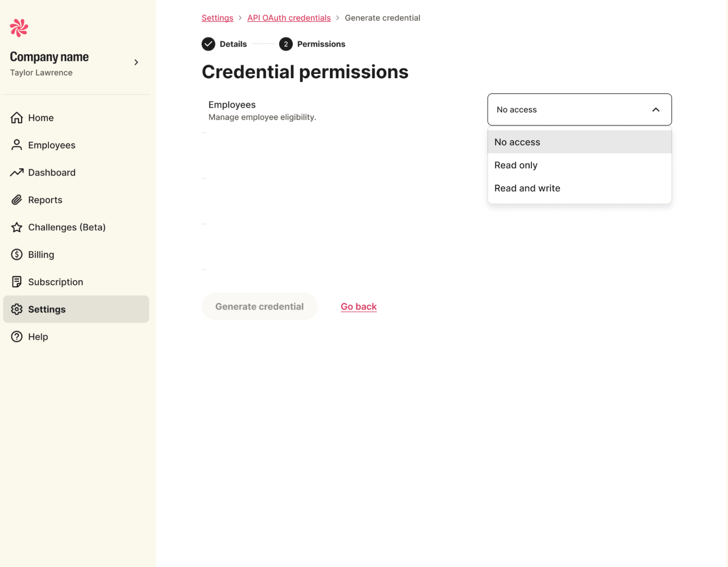Click the Subscription document icon
The width and height of the screenshot is (728, 567).
[17, 282]
